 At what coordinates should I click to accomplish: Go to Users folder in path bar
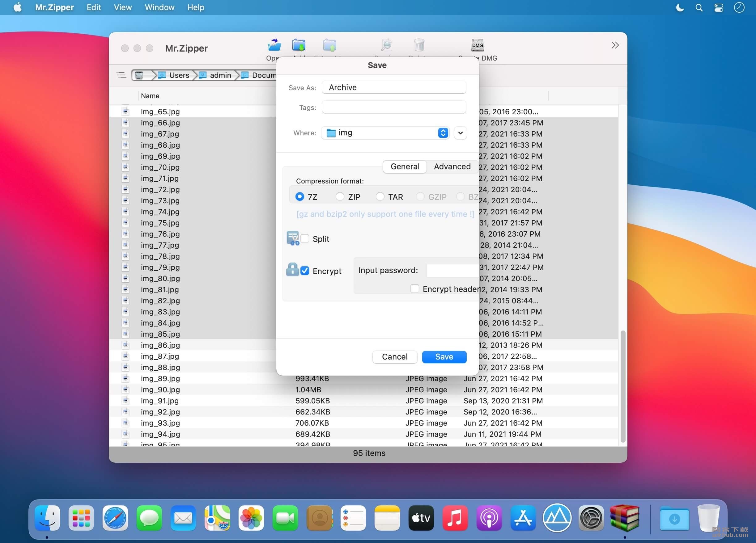click(x=174, y=75)
